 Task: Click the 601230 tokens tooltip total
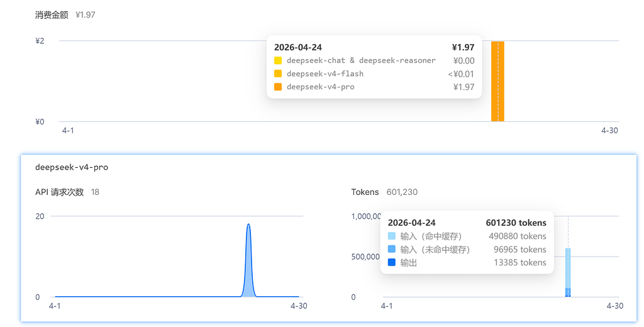click(516, 223)
